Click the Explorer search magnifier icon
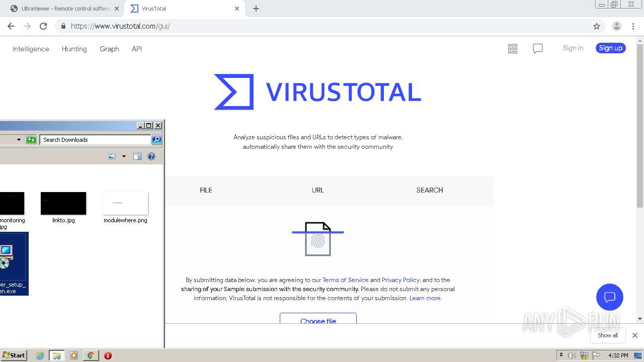644x362 pixels. coord(156,140)
